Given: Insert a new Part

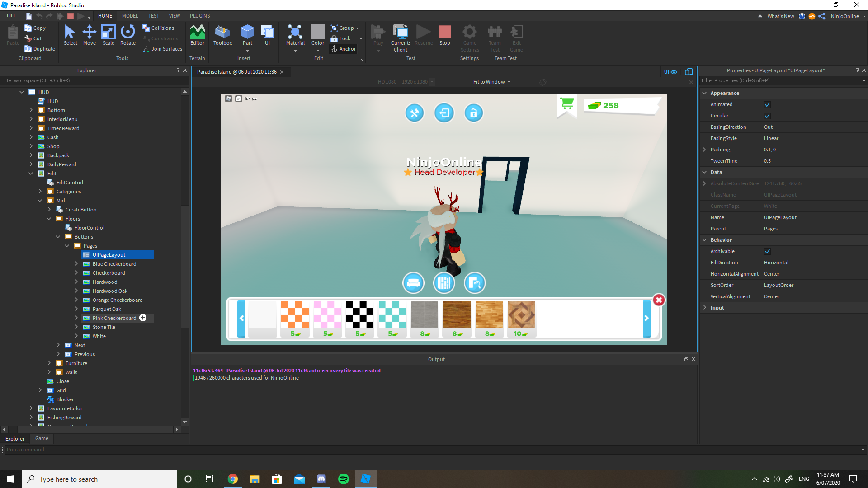Looking at the screenshot, I should [x=247, y=34].
